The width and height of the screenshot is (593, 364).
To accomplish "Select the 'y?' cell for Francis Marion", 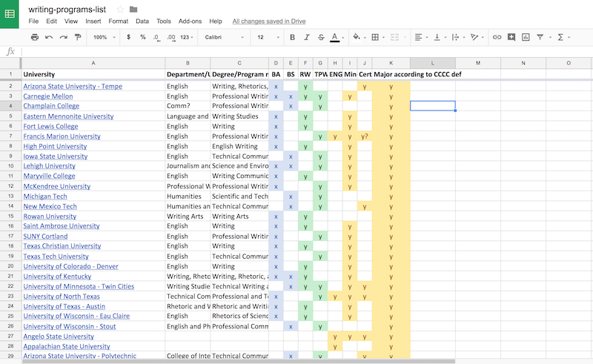I will [x=365, y=136].
